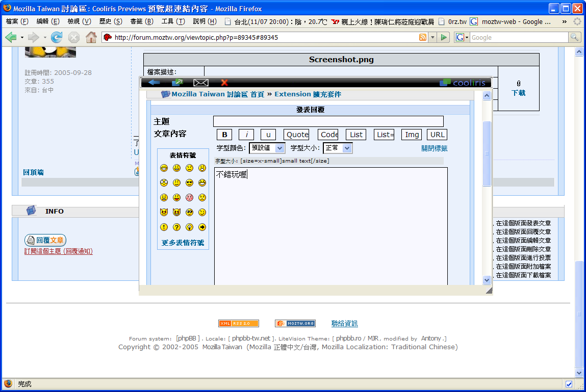Open the font color 預設值 dropdown
This screenshot has width=586, height=392.
pyautogui.click(x=267, y=148)
